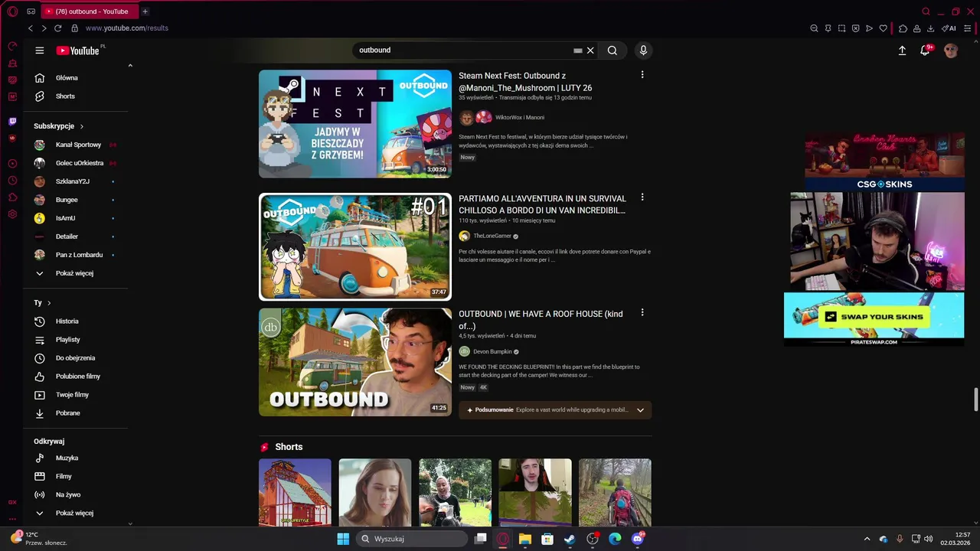The width and height of the screenshot is (980, 551).
Task: Click the YouTube search input field
Action: [x=463, y=51]
